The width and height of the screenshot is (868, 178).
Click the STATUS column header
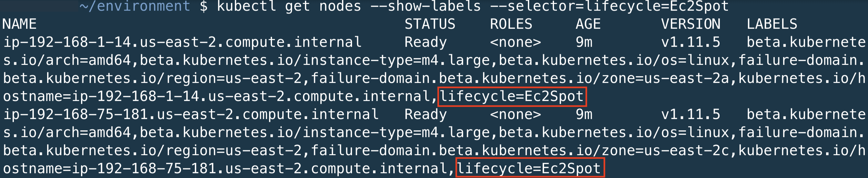pyautogui.click(x=429, y=24)
